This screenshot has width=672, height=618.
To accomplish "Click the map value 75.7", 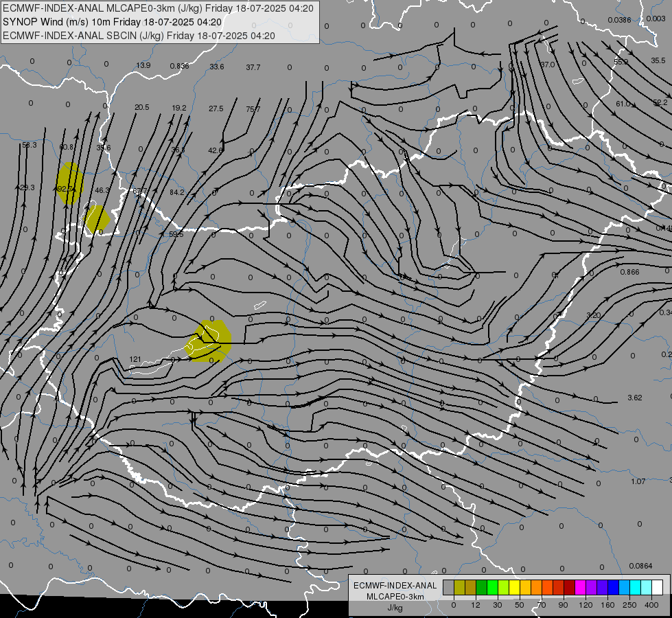I will (x=253, y=109).
